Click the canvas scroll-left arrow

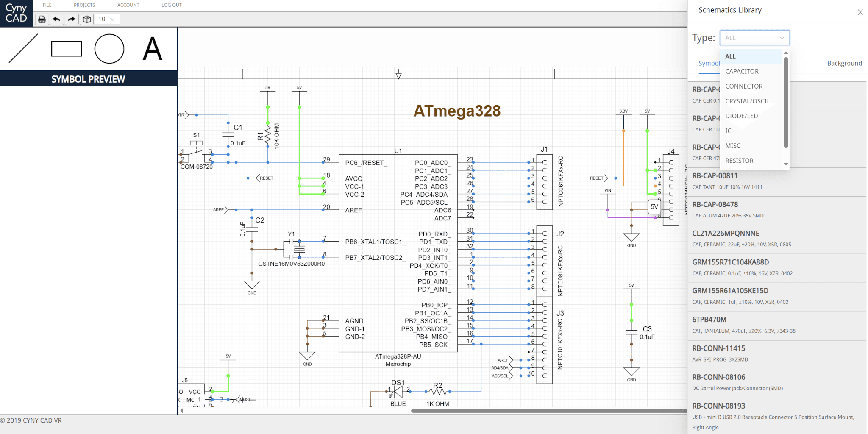tap(182, 410)
